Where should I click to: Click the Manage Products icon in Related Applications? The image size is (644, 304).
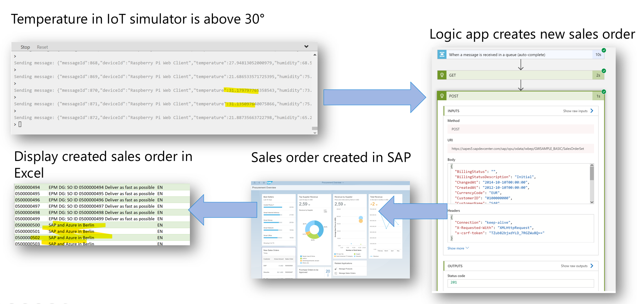336,269
